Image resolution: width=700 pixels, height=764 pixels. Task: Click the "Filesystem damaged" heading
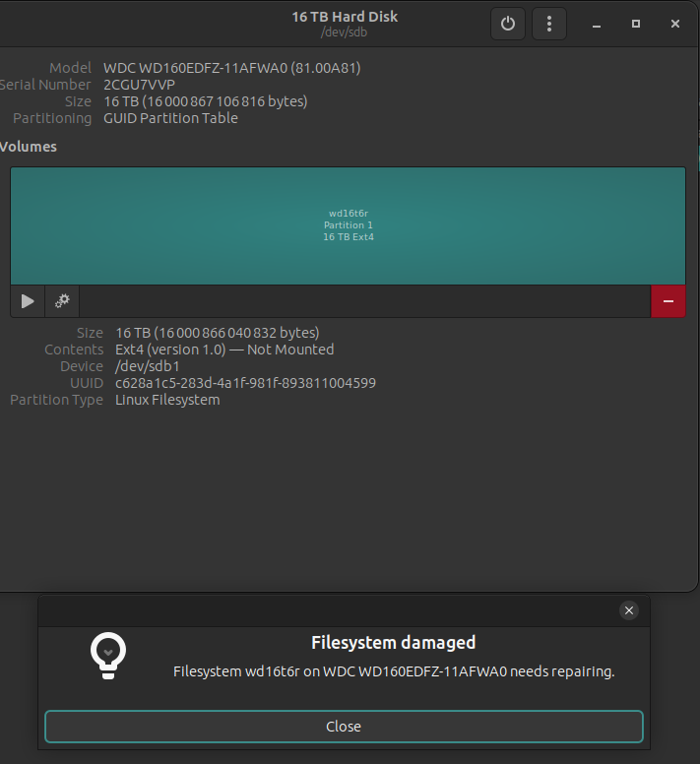(x=393, y=643)
